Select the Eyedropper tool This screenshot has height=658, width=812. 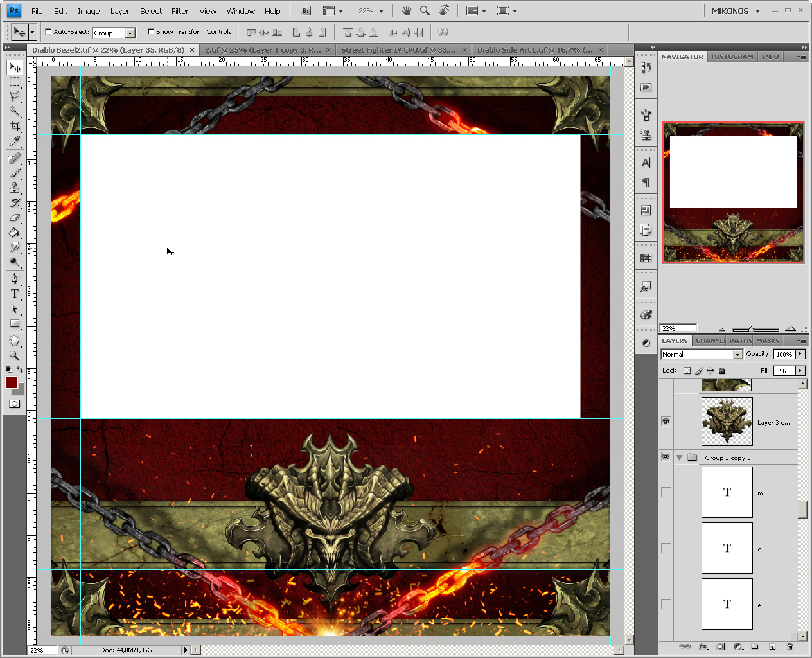coord(14,141)
